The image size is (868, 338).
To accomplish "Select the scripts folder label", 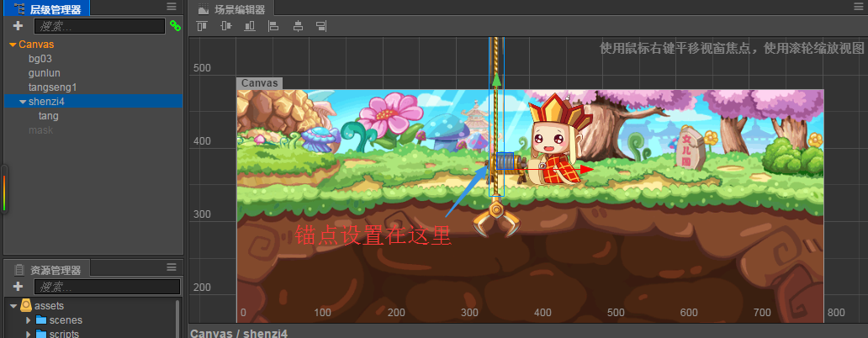I will (x=64, y=334).
